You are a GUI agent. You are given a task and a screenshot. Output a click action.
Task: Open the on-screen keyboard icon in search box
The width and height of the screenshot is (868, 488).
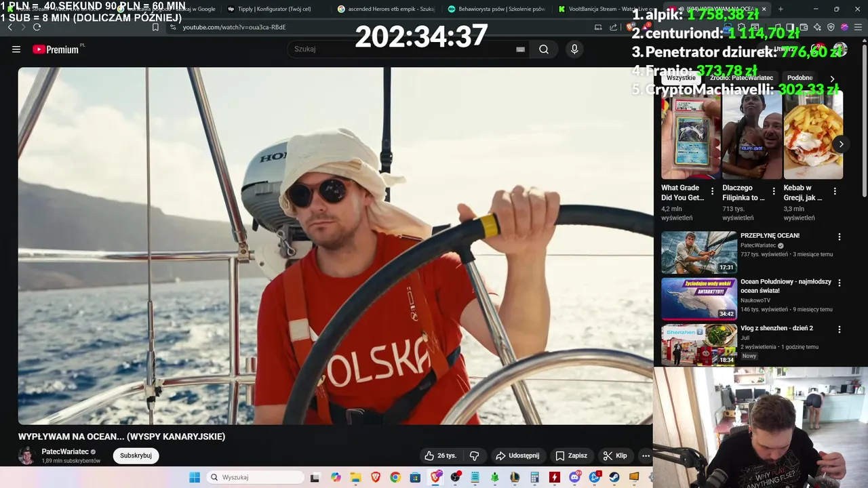coord(520,49)
